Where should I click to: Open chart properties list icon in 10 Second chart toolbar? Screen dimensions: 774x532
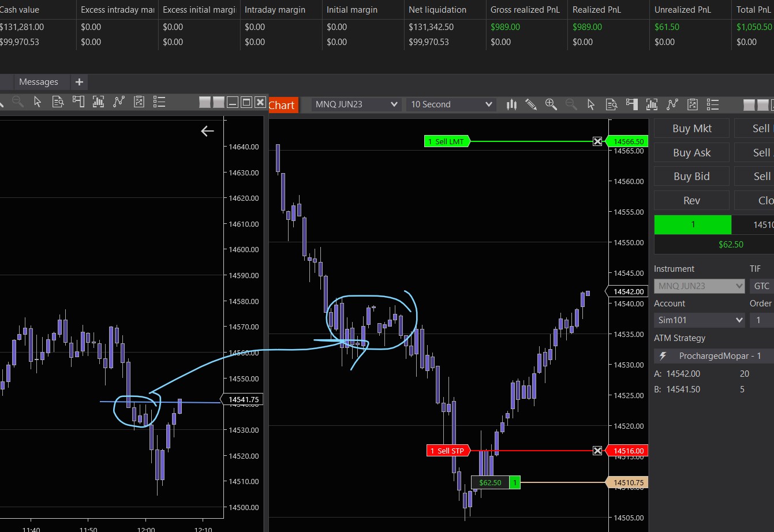coord(713,104)
